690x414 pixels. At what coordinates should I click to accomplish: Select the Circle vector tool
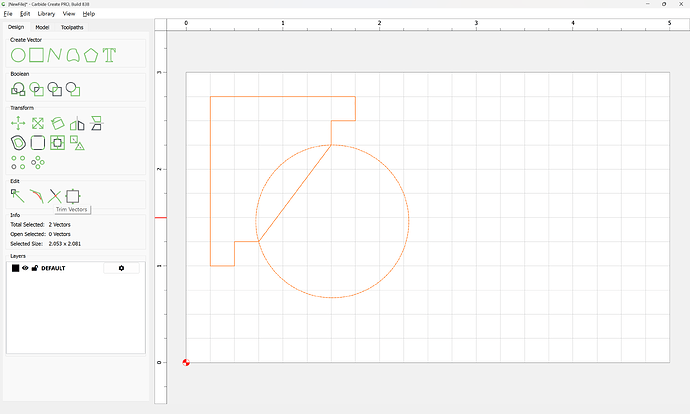pos(18,55)
